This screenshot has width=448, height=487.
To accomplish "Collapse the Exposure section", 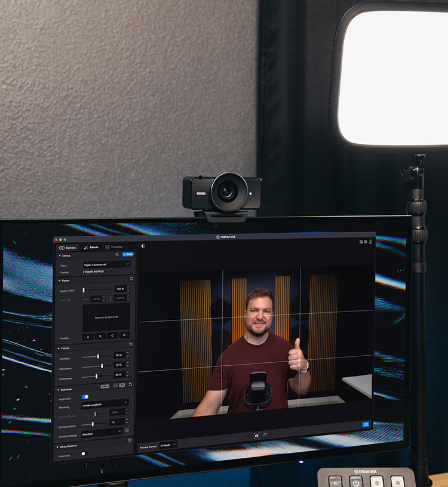I will click(58, 390).
